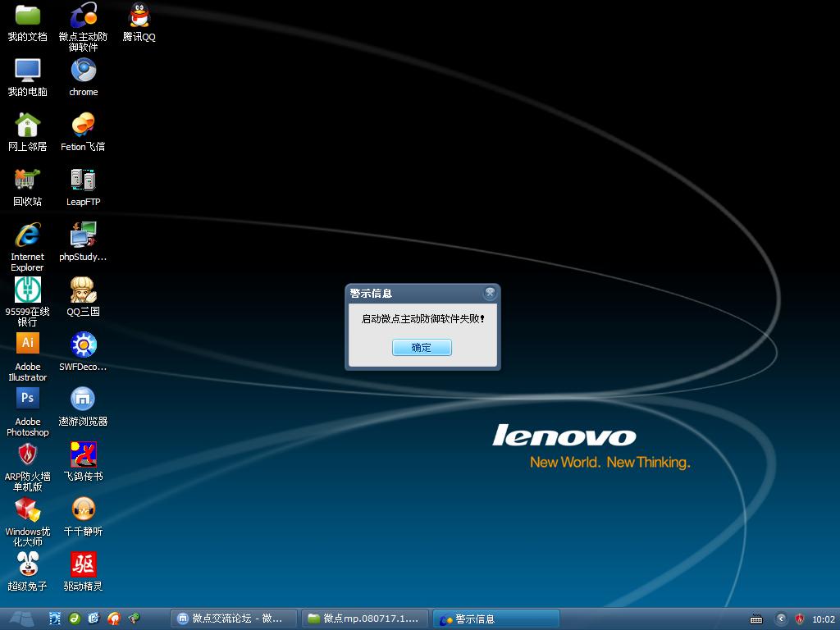Screen dimensions: 840x630
Task: Open the 腾讯QQ penguin desktop icon
Action: (x=139, y=16)
